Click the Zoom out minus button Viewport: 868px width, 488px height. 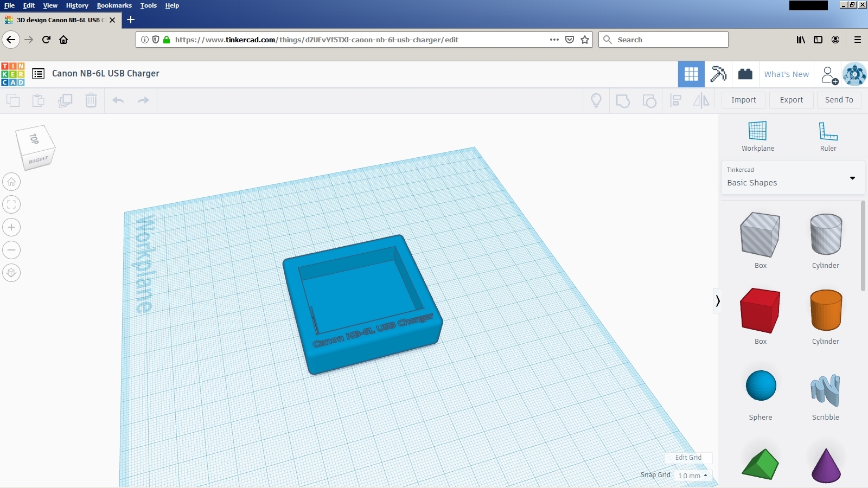[11, 250]
